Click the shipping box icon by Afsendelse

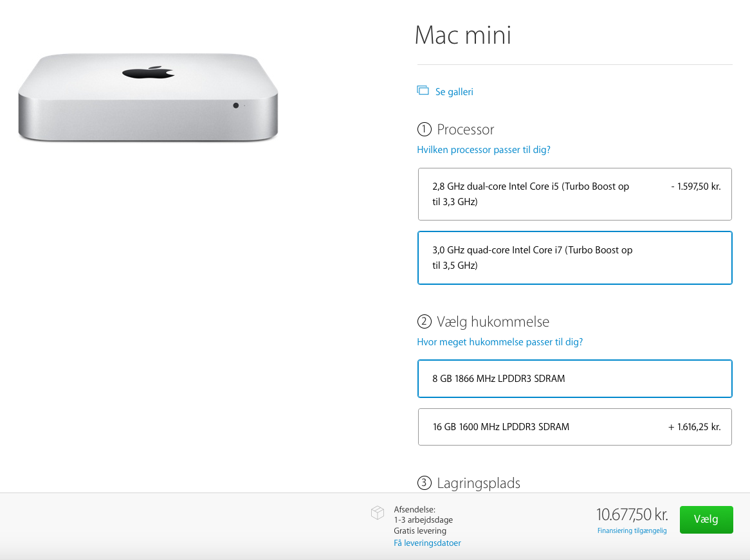point(378,512)
